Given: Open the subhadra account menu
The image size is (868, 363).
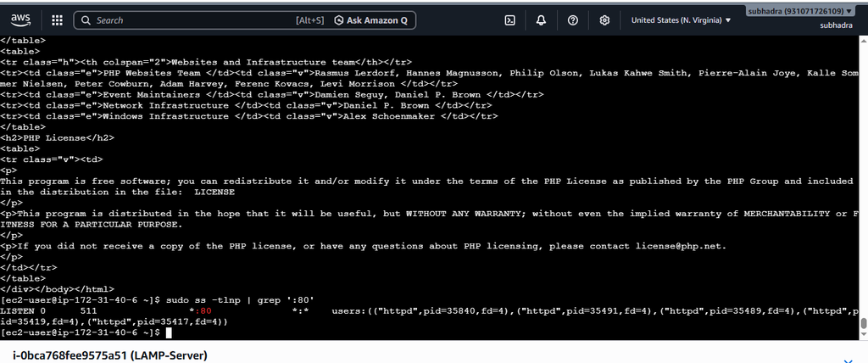Looking at the screenshot, I should tap(800, 11).
